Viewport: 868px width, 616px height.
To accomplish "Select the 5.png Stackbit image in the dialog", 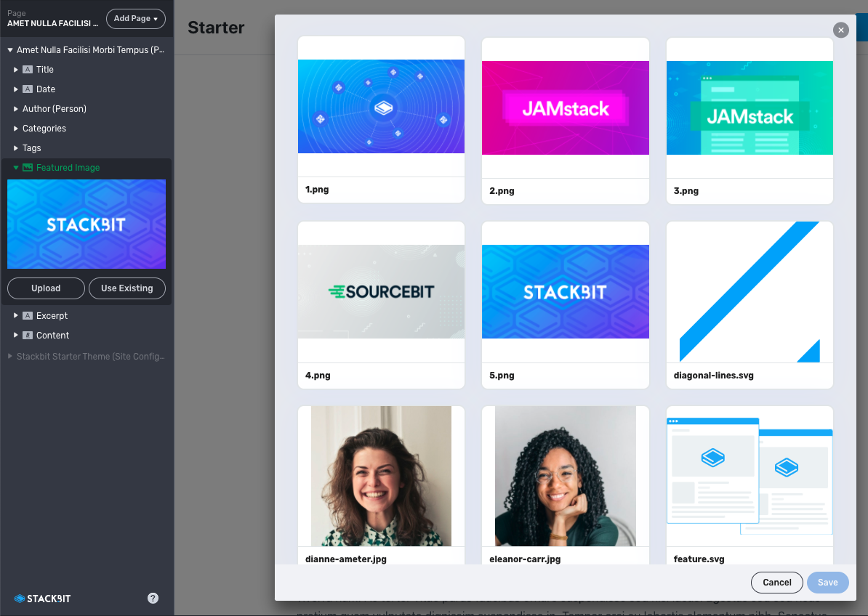I will click(565, 291).
